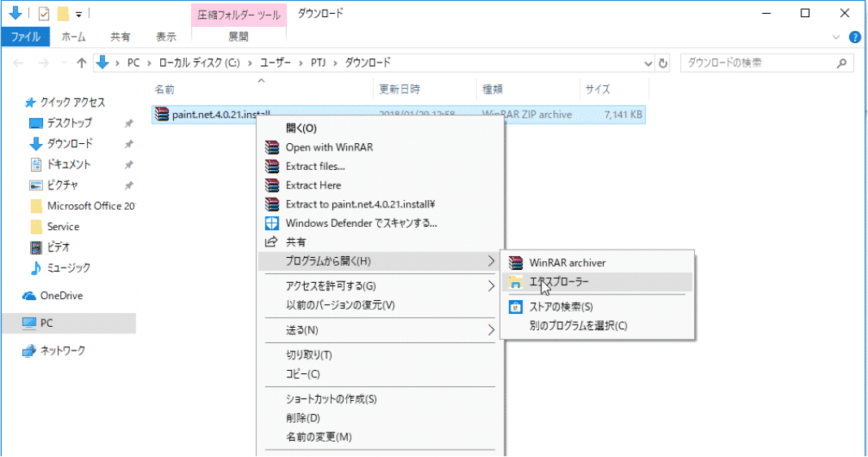
Task: Click WinRAR icon beside Extract Here
Action: (271, 185)
